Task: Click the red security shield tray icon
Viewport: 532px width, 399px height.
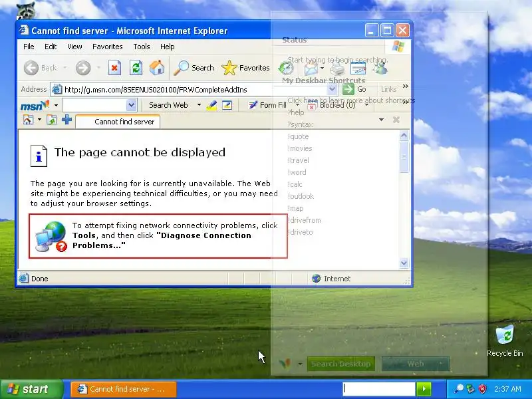Action: click(482, 389)
